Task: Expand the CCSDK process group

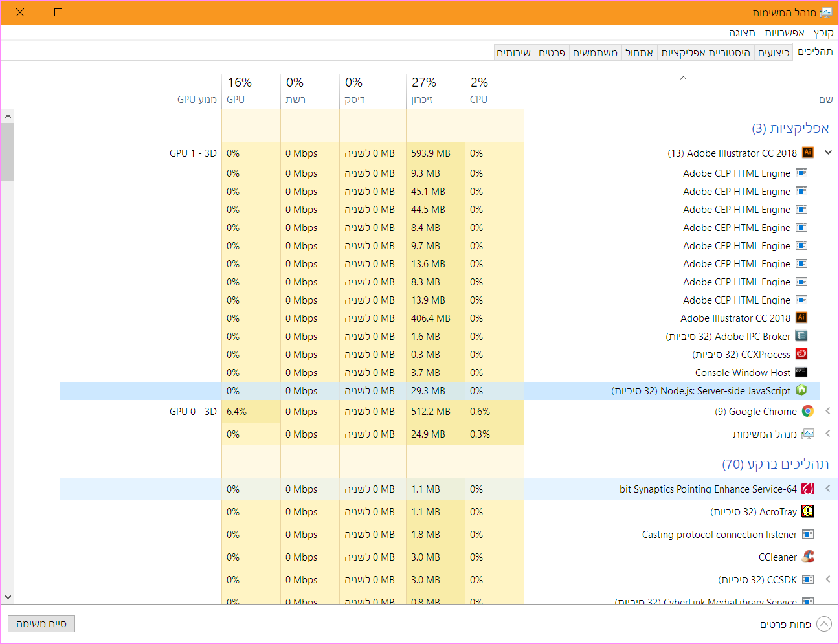Action: (828, 579)
